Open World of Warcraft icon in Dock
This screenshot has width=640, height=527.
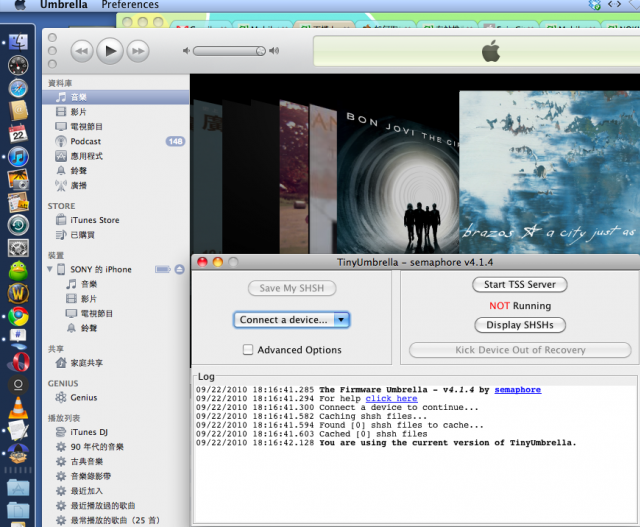(x=18, y=294)
